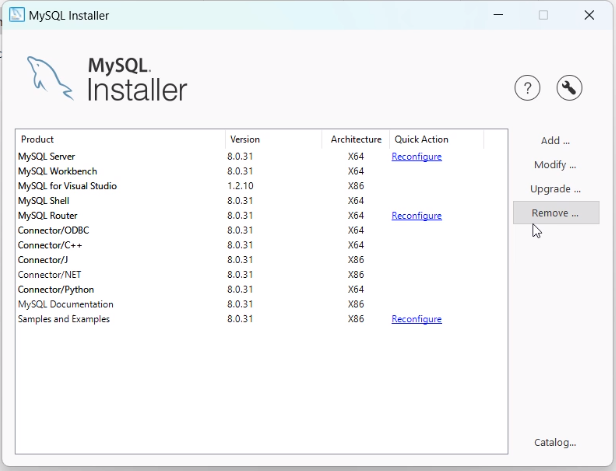Select the Samples and Examples row

pyautogui.click(x=261, y=319)
